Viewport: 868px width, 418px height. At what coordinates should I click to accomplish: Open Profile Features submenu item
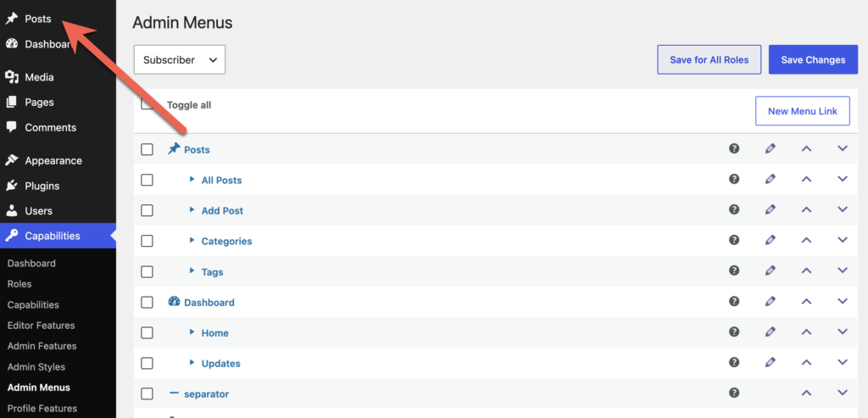(x=42, y=409)
